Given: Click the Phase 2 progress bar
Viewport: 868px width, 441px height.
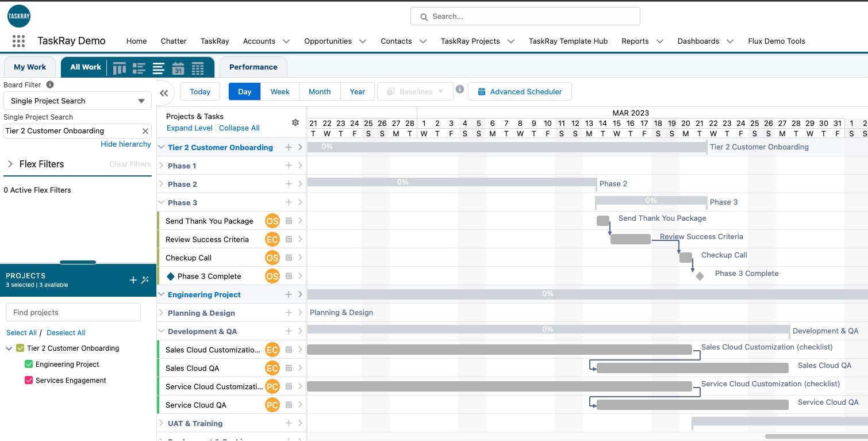Looking at the screenshot, I should click(452, 182).
